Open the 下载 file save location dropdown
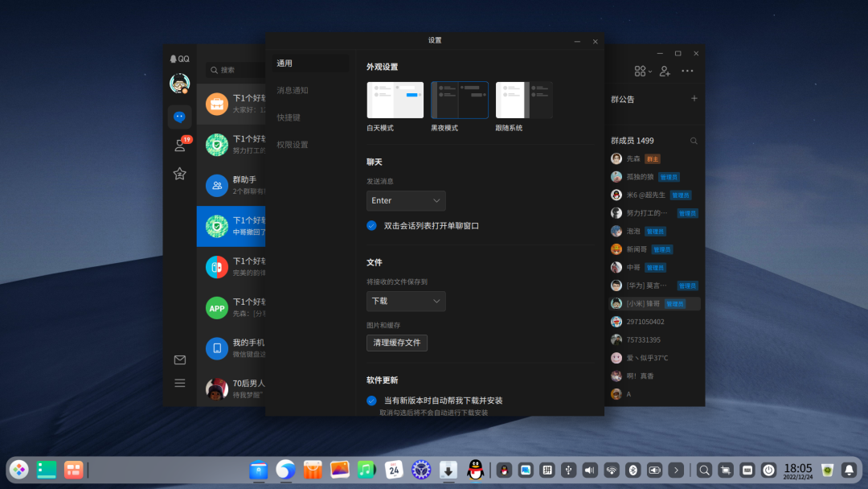Screen dimensions: 868x489 pos(406,301)
